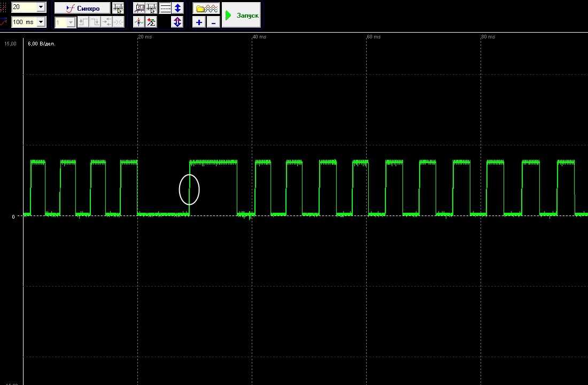Click the horizontal grid lines icon
The image size is (588, 385).
pos(165,9)
